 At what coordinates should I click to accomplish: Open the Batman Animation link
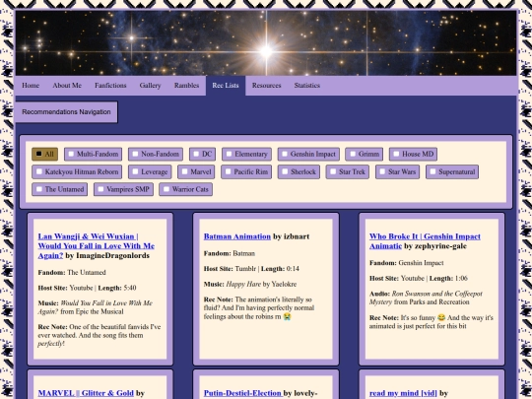coord(237,236)
